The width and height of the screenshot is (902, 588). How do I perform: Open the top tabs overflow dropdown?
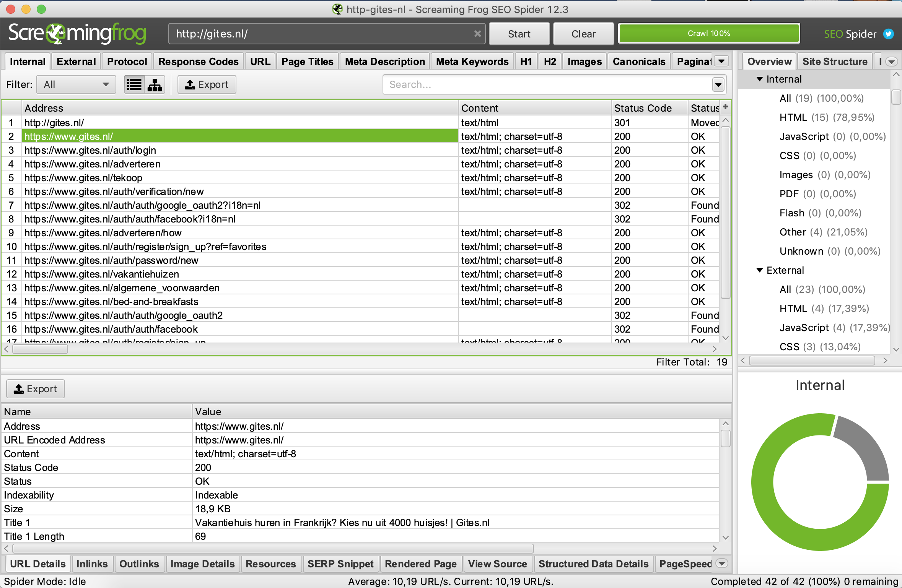(721, 61)
